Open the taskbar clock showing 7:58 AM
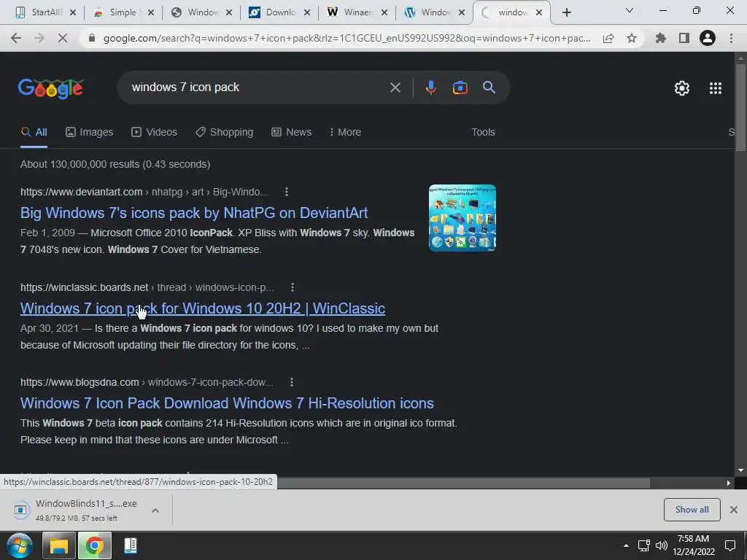 tap(693, 545)
